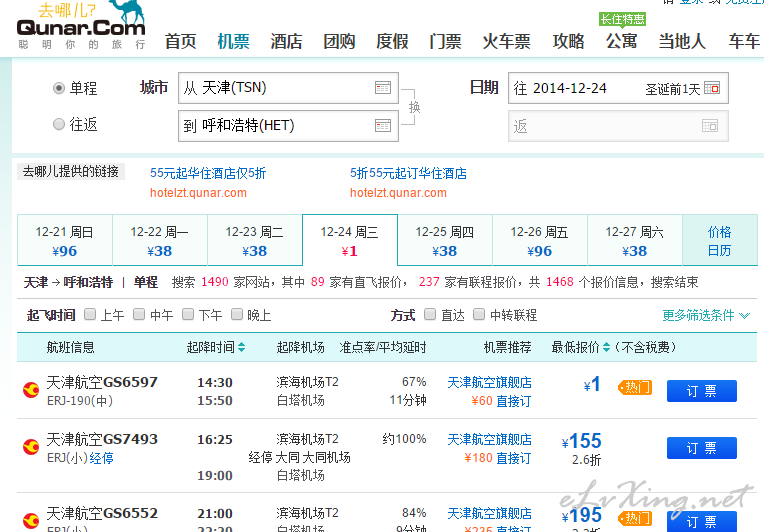Open 机票 in navigation bar
This screenshot has height=532, width=764.
tap(233, 41)
